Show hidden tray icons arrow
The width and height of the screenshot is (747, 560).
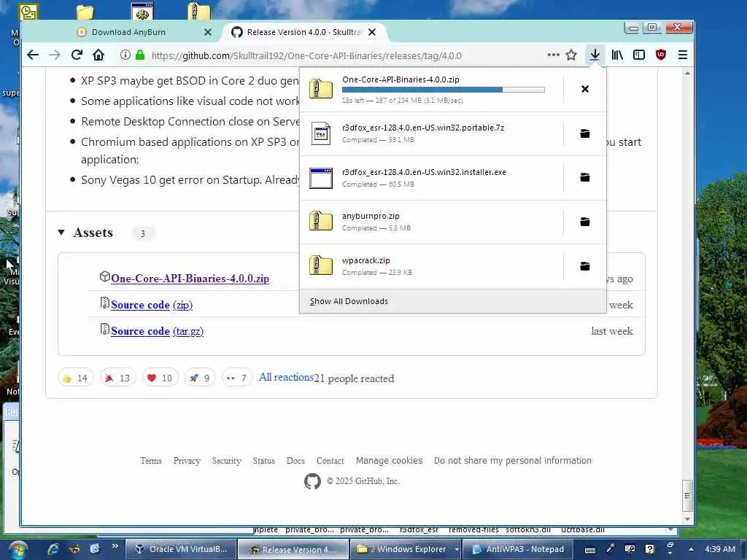click(x=691, y=550)
